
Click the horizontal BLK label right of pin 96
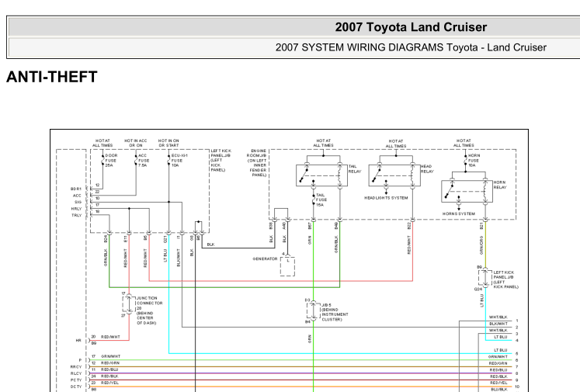point(210,245)
